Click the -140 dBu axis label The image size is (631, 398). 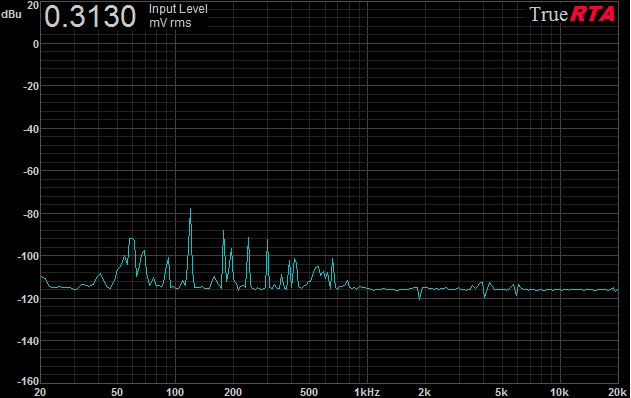pyautogui.click(x=28, y=341)
